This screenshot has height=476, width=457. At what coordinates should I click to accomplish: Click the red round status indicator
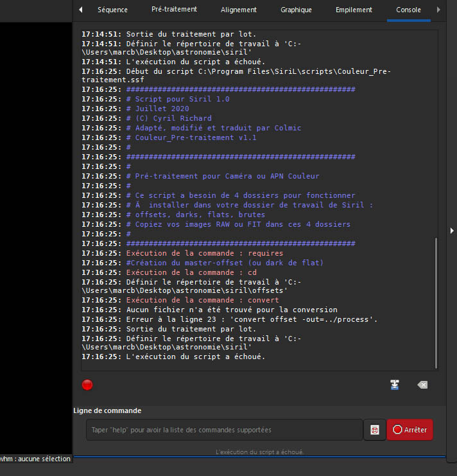87,385
